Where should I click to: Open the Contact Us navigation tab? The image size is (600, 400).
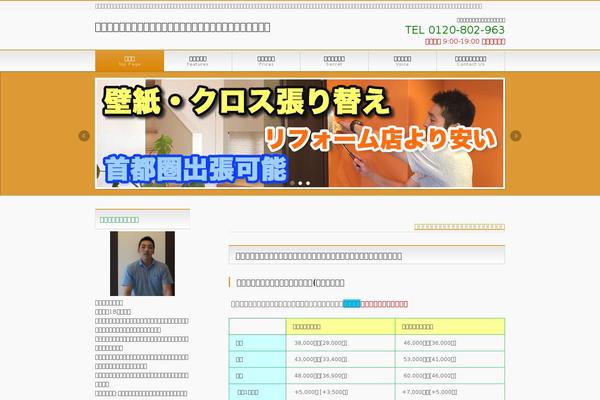click(x=471, y=61)
